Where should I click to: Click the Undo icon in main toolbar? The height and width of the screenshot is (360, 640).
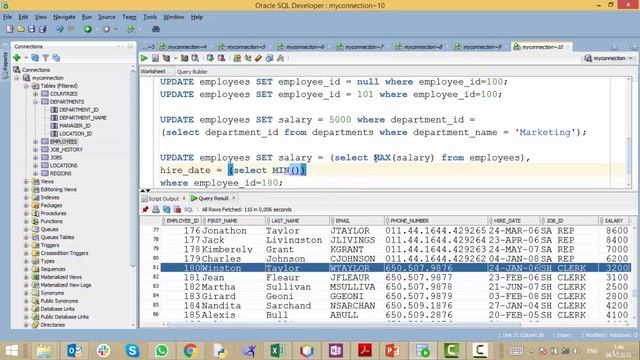coord(60,29)
